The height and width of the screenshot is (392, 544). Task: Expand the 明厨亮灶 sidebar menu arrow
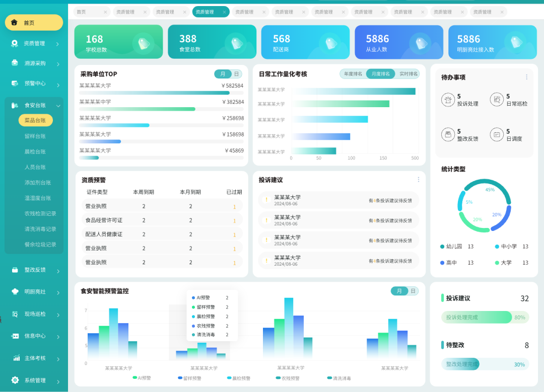(58, 293)
